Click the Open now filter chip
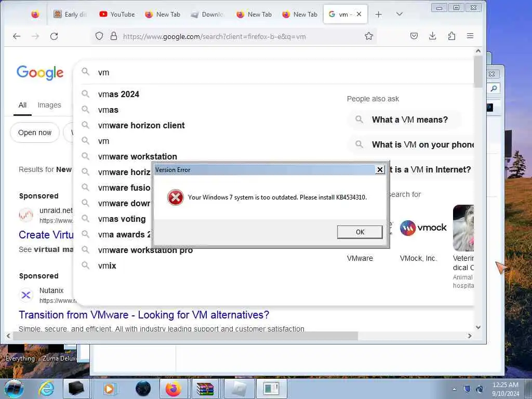532x399 pixels. (35, 132)
